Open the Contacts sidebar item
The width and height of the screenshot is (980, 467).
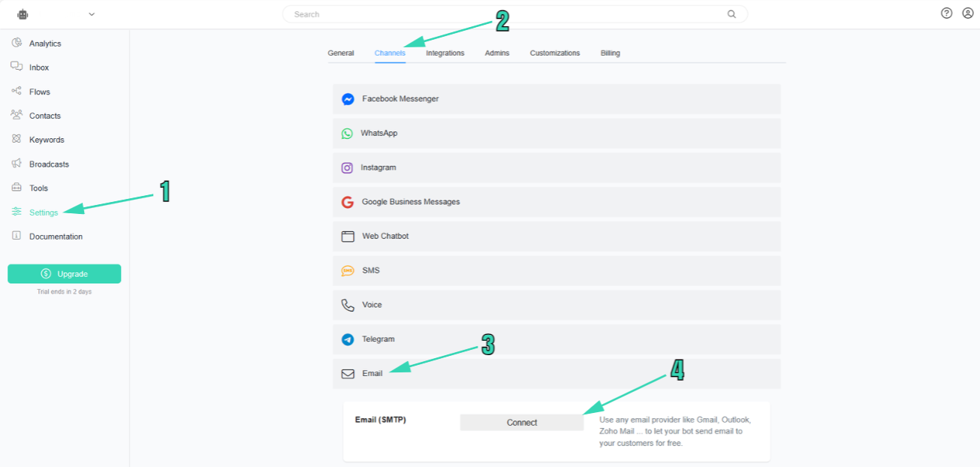45,116
